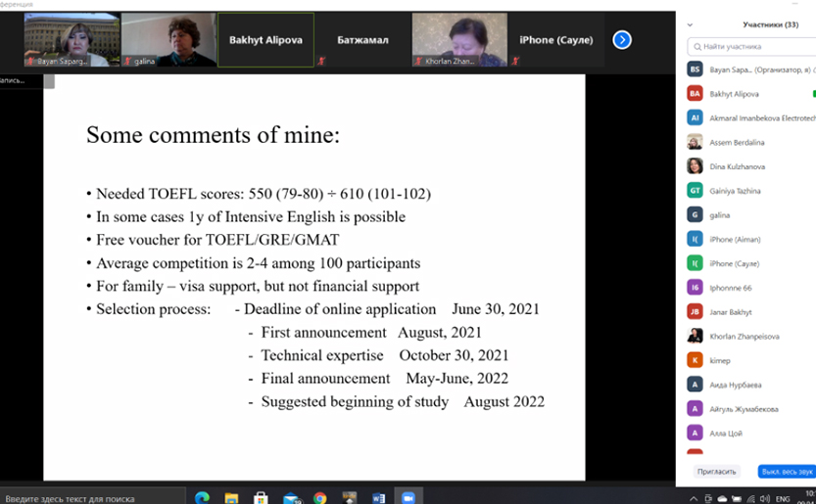The width and height of the screenshot is (816, 504).
Task: Open the Mail app in taskbar
Action: [291, 497]
